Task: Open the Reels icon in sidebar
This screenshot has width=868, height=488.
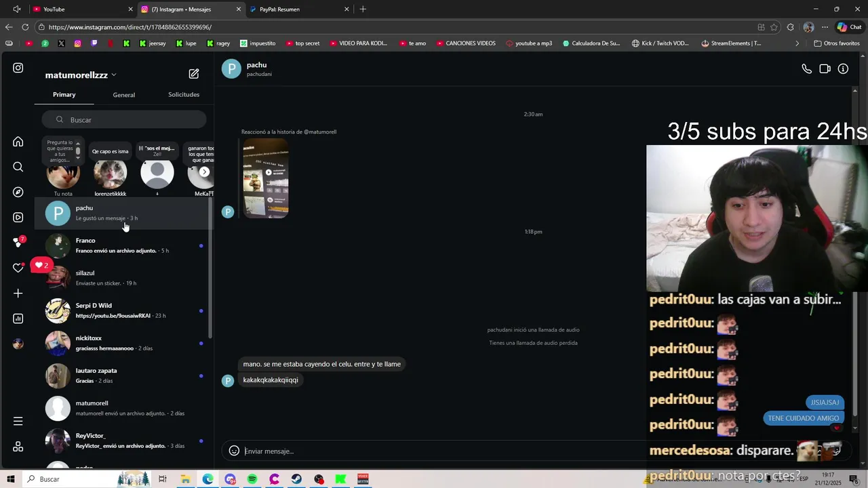Action: pos(18,218)
